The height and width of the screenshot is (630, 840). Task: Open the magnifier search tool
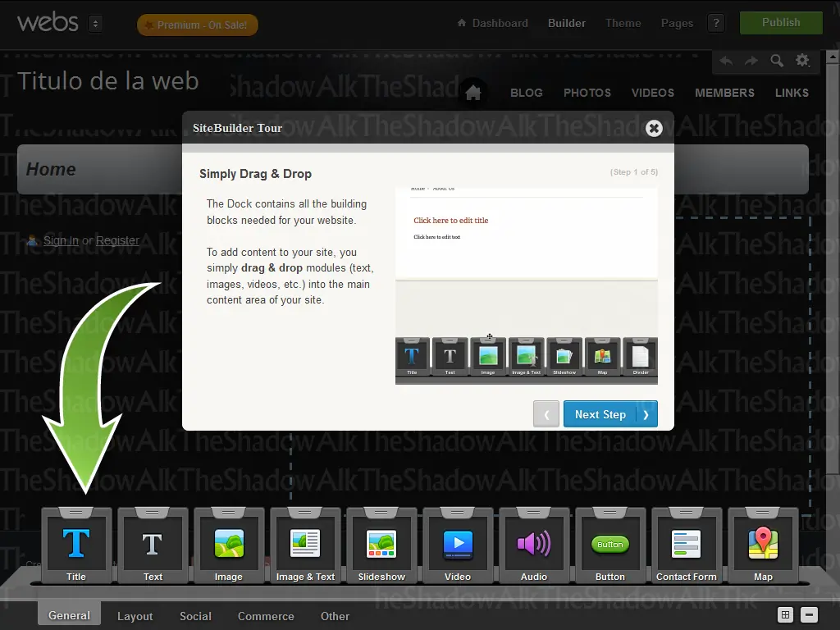(777, 61)
